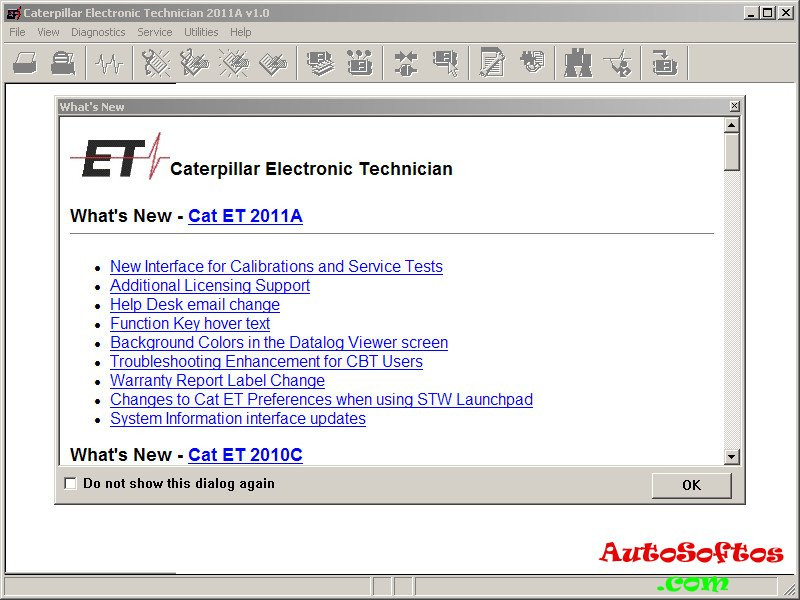Open Print Preview from the toolbar
Viewport: 800px width, 600px height.
point(63,63)
